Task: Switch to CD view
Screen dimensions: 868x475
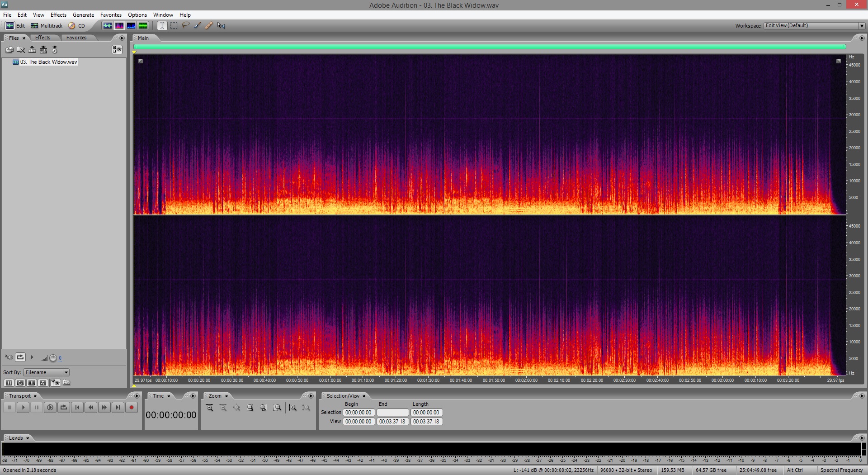Action: tap(77, 26)
